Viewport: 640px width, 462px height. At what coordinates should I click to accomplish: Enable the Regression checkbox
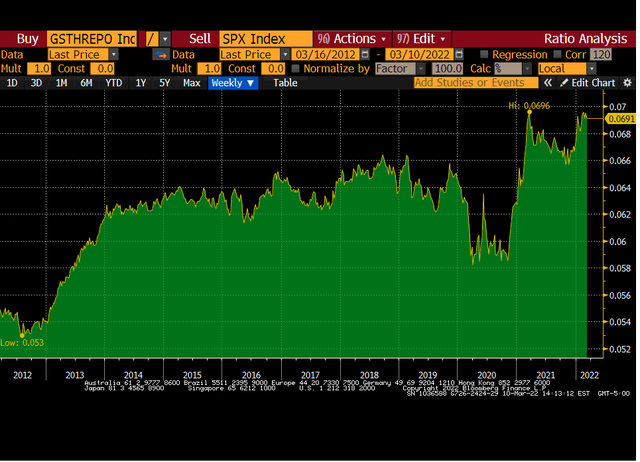coord(484,54)
